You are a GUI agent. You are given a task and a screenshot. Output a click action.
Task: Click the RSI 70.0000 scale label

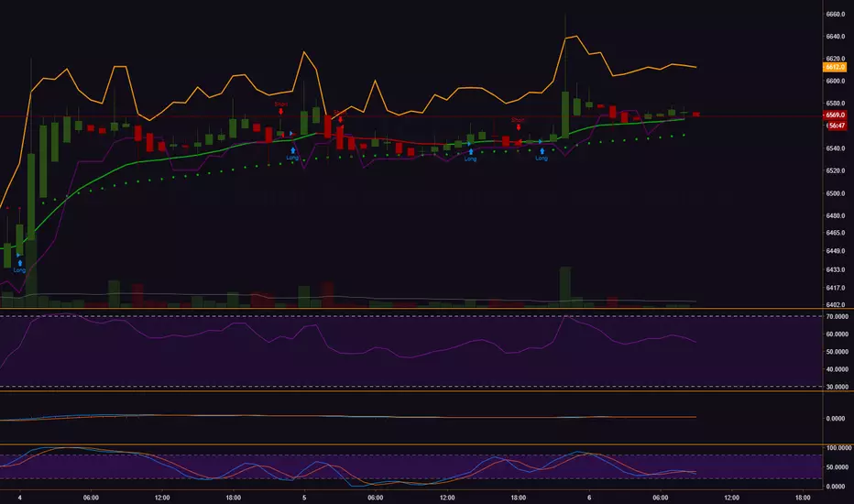pyautogui.click(x=838, y=316)
